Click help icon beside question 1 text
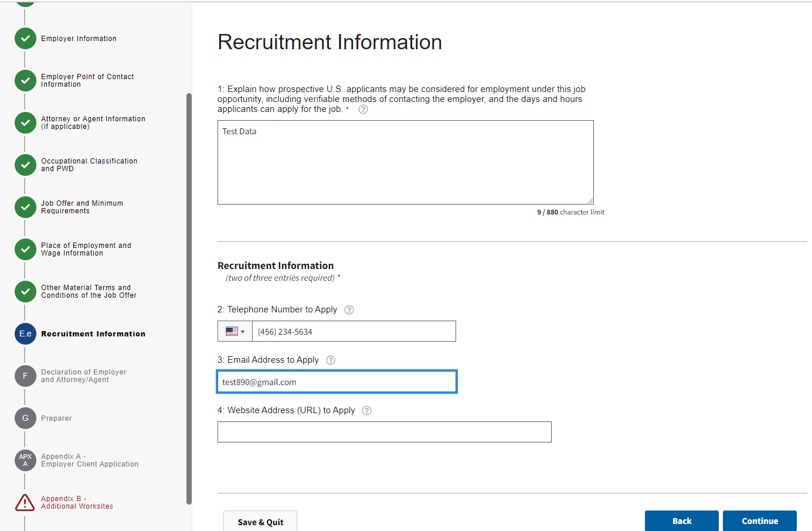812x531 pixels. (x=363, y=110)
